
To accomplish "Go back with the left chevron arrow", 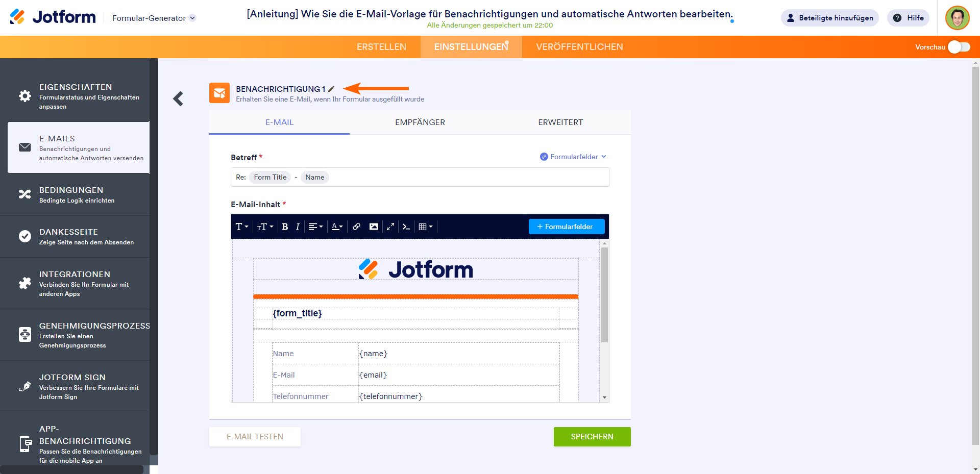I will (178, 98).
